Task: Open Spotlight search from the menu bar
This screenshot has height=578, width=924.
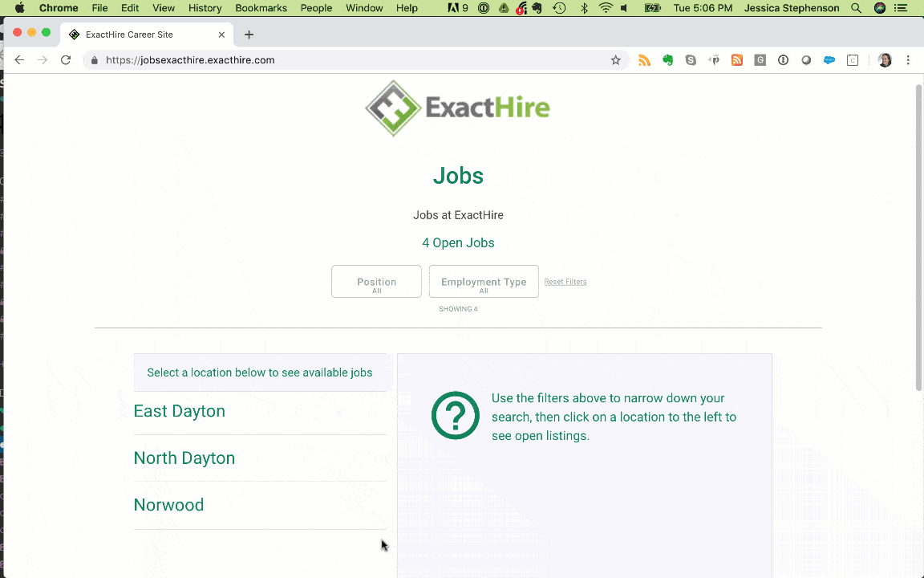Action: click(x=856, y=8)
